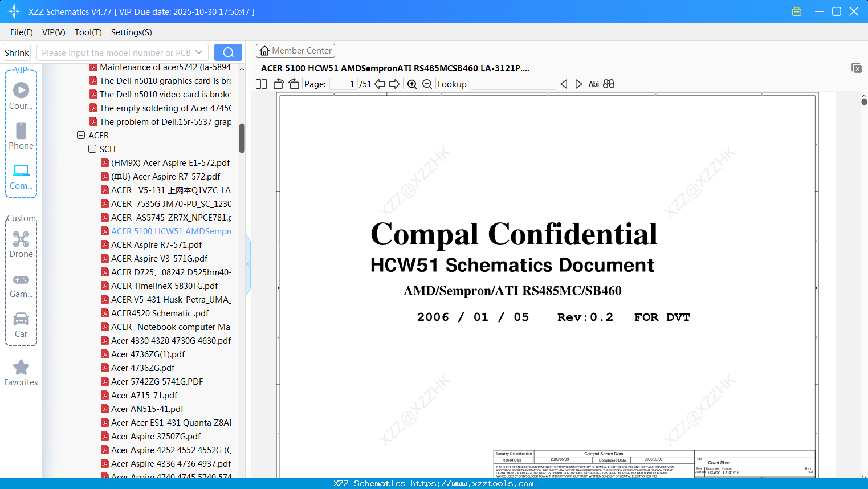The height and width of the screenshot is (489, 868).
Task: Click the binoculars search icon
Action: [x=609, y=84]
